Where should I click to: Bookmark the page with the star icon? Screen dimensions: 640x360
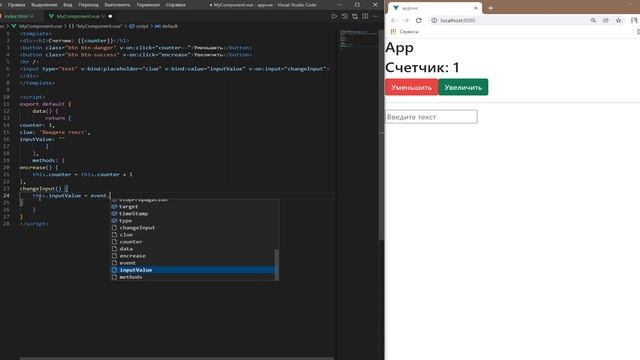(x=618, y=20)
